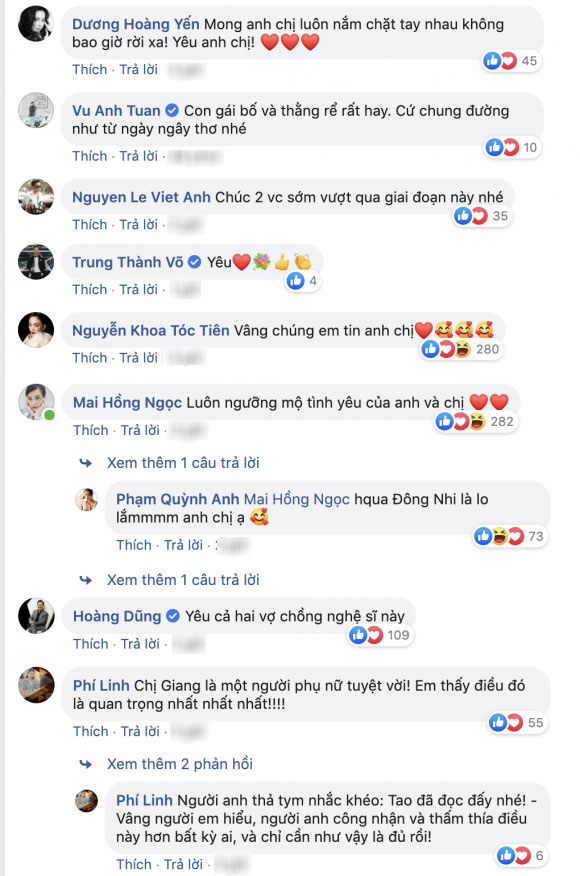Image resolution: width=580 pixels, height=876 pixels.
Task: Like Dương Hoàng Yến's comment via Thích
Action: click(89, 69)
